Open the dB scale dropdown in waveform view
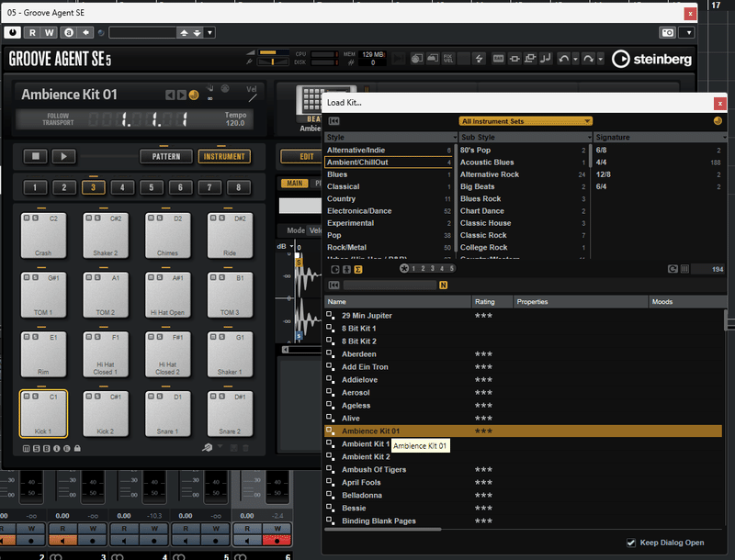This screenshot has height=560, width=735. pos(291,246)
